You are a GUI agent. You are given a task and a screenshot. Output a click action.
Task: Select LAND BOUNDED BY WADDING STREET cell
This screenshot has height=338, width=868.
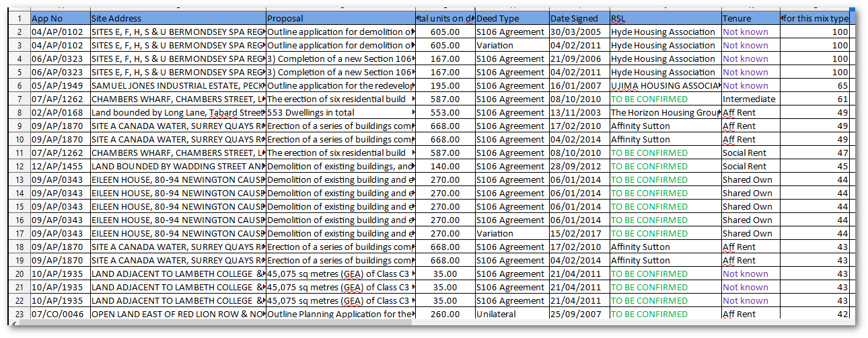178,167
